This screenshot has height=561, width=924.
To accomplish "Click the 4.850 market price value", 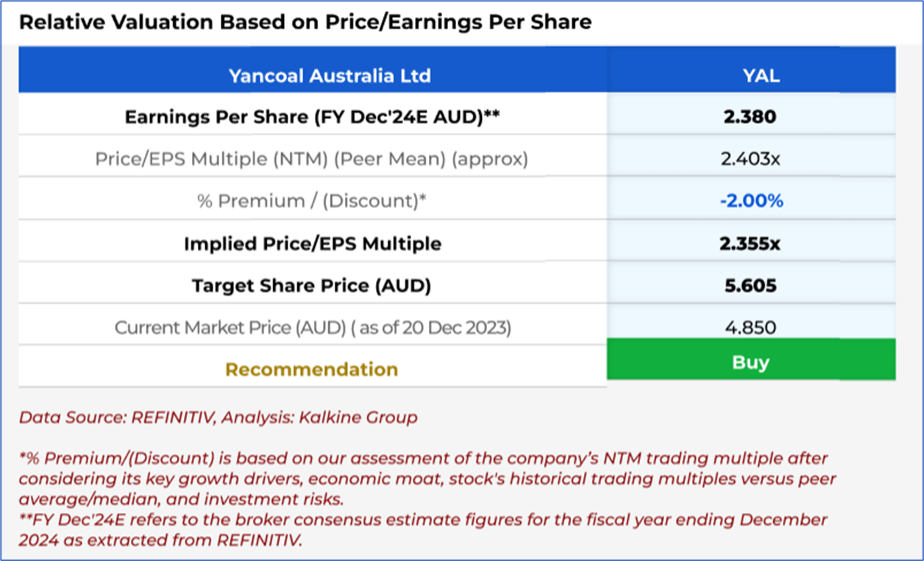I will pyautogui.click(x=750, y=327).
